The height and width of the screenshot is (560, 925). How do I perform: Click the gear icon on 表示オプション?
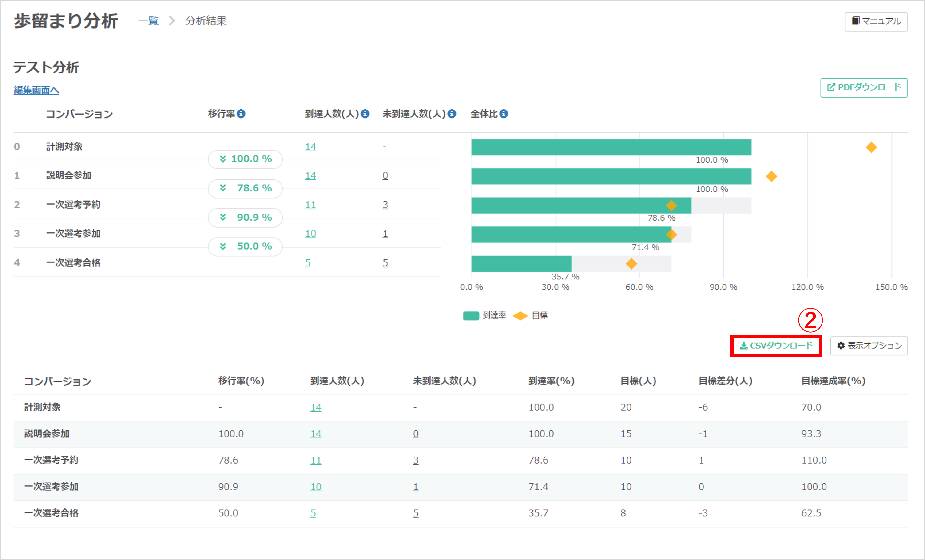(841, 346)
